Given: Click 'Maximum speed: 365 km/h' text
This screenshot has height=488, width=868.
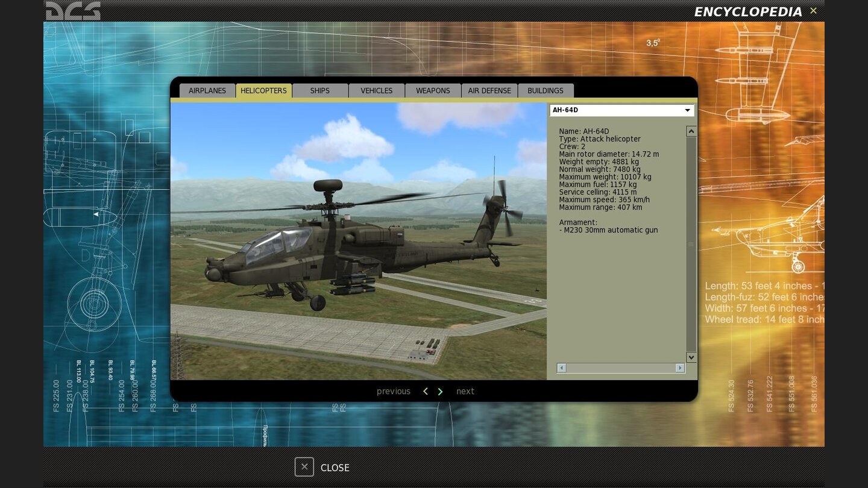Looking at the screenshot, I should [x=604, y=200].
